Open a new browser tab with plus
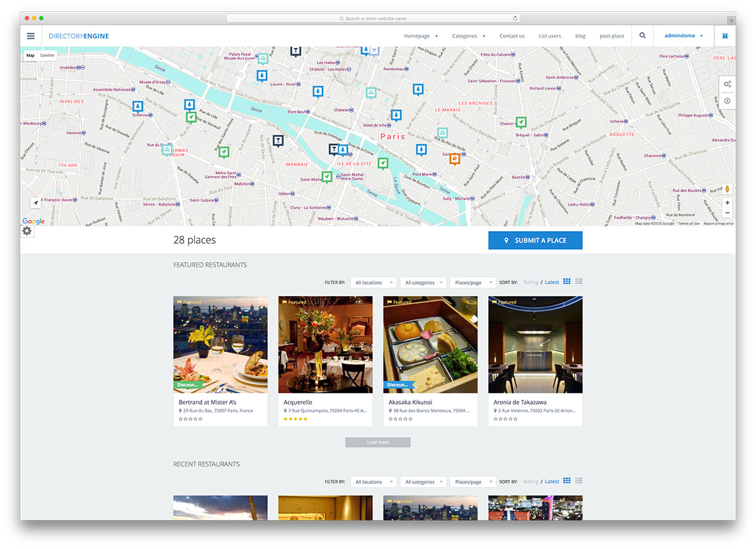 [731, 20]
